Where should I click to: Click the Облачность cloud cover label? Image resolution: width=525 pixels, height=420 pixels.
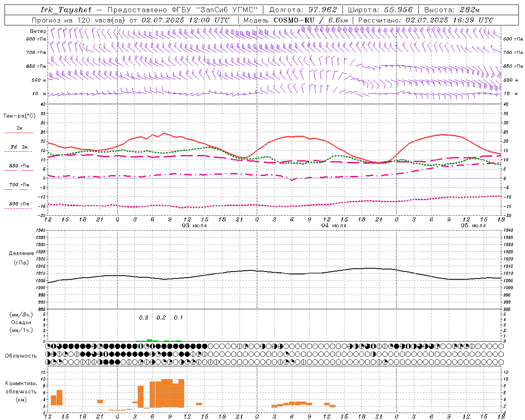[x=21, y=356]
